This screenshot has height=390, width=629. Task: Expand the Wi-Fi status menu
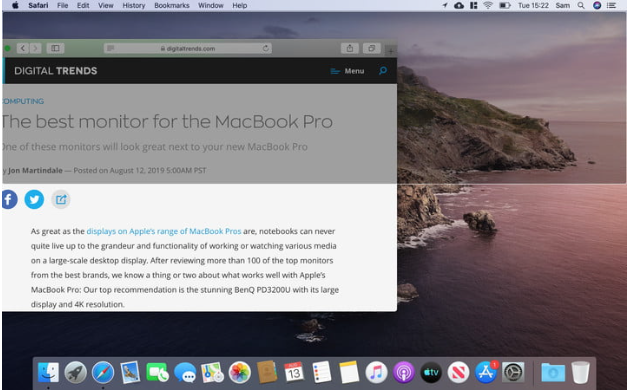[488, 6]
